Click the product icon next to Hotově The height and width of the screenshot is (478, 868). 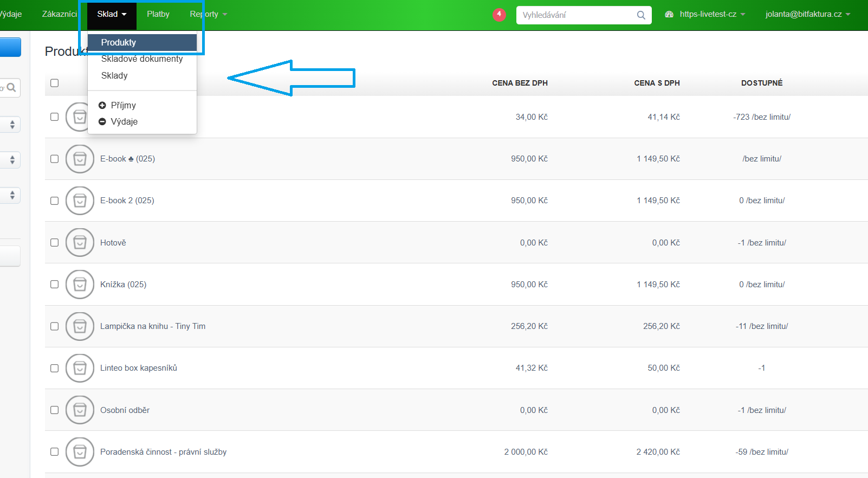click(80, 243)
